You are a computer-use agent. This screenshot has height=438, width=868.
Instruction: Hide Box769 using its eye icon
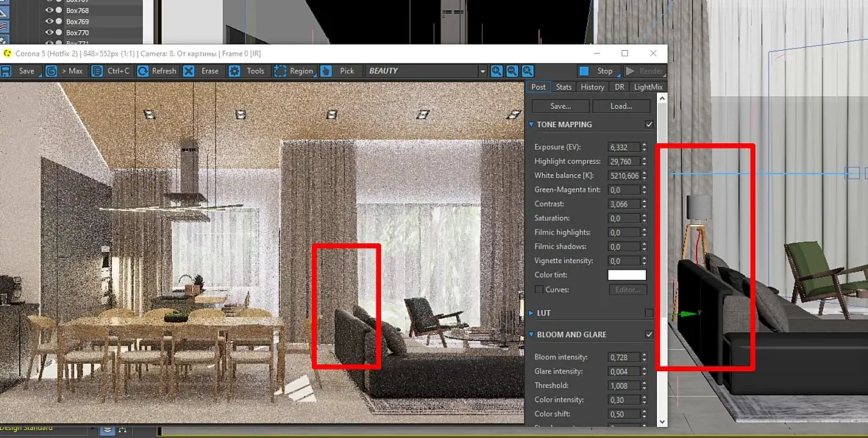(x=49, y=21)
